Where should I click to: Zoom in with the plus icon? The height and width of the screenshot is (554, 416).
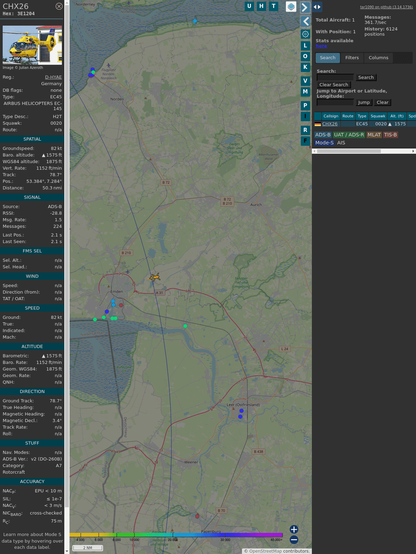pyautogui.click(x=294, y=529)
